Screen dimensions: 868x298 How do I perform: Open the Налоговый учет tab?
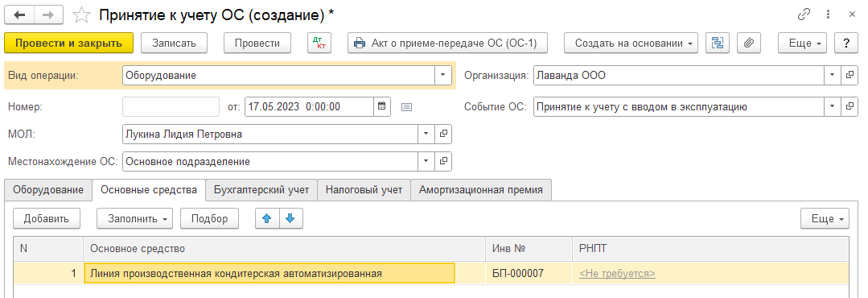364,189
